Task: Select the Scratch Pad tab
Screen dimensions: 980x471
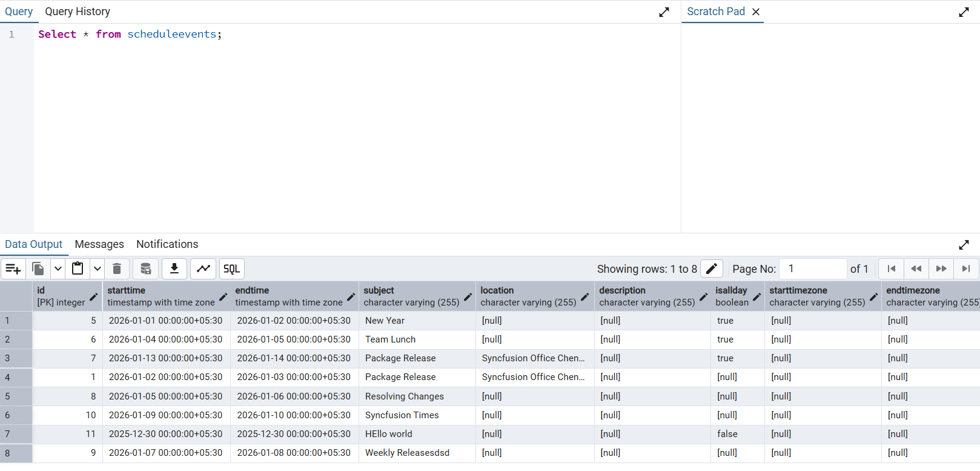Action: tap(716, 12)
